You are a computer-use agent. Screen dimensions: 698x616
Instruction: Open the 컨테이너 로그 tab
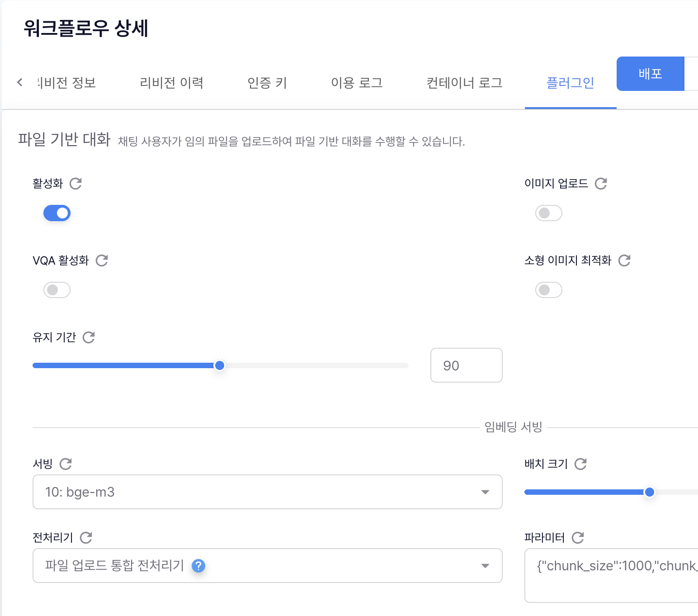point(464,83)
